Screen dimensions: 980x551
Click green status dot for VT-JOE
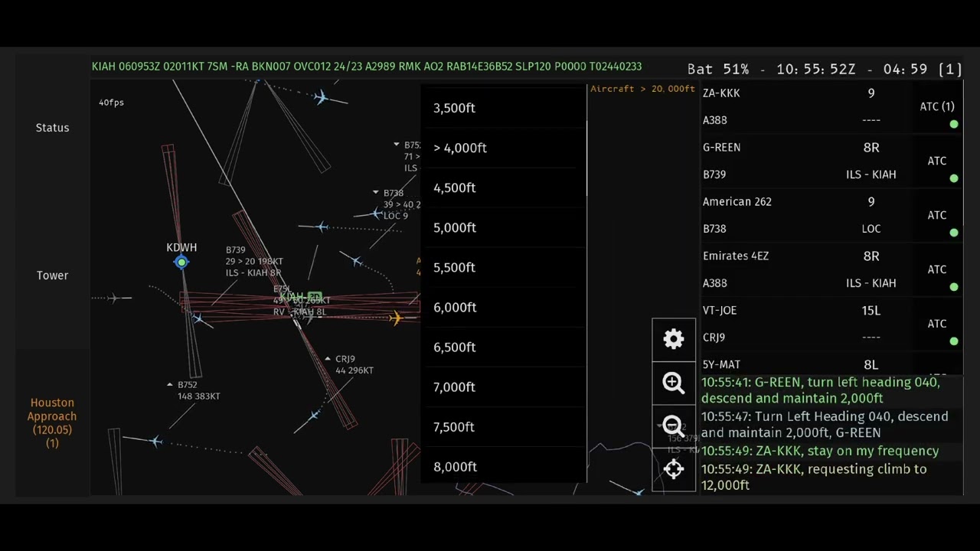point(954,341)
